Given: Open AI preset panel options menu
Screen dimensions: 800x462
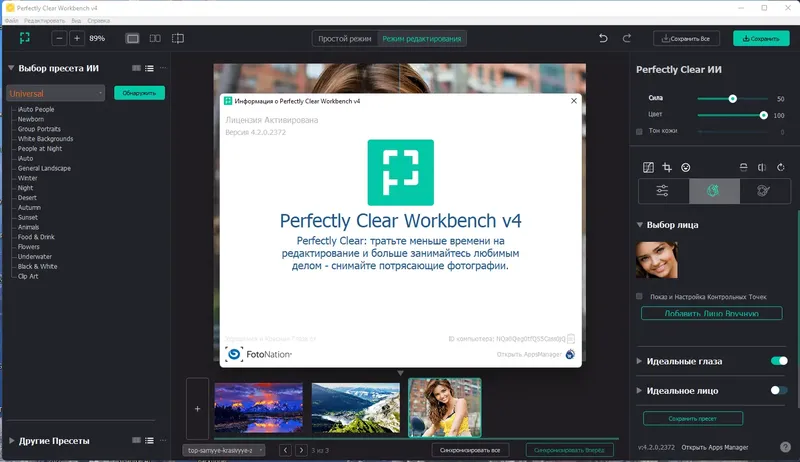Looking at the screenshot, I should (163, 68).
